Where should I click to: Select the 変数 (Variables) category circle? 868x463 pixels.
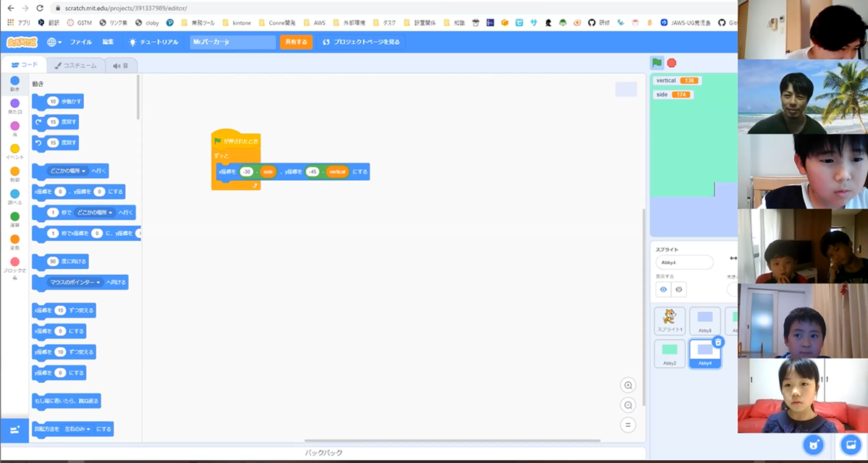click(14, 239)
